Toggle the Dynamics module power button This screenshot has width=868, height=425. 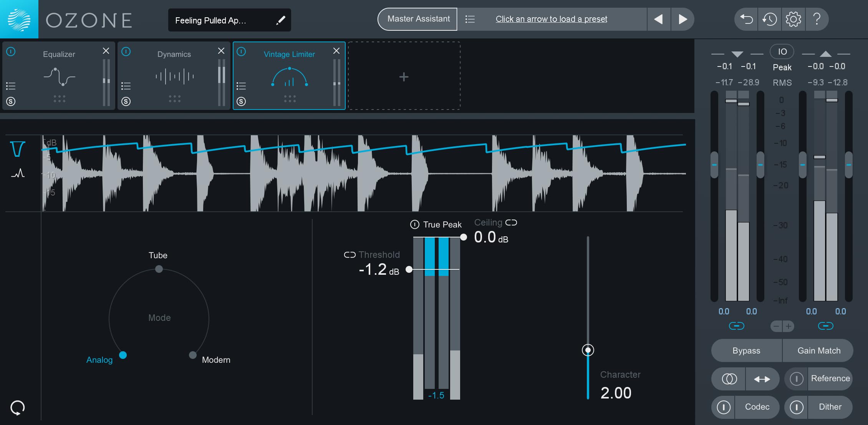126,51
